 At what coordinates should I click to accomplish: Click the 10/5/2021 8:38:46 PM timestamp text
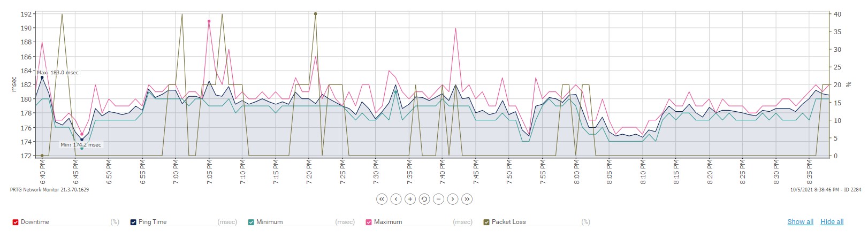[826, 190]
